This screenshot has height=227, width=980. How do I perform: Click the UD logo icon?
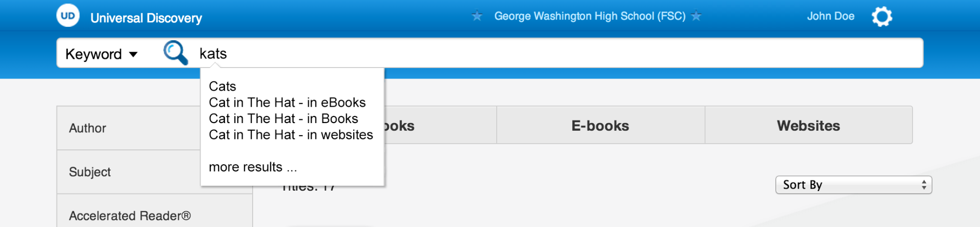click(68, 15)
